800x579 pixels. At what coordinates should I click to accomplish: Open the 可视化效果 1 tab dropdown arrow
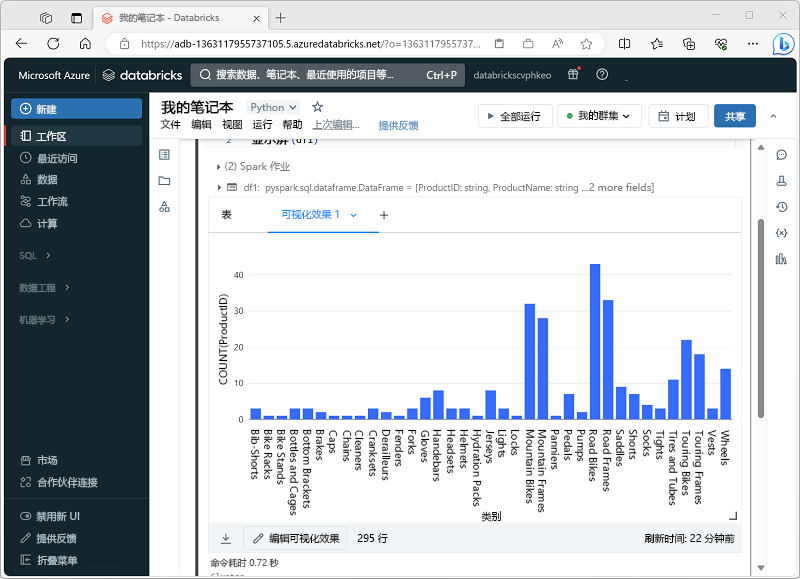click(x=353, y=215)
